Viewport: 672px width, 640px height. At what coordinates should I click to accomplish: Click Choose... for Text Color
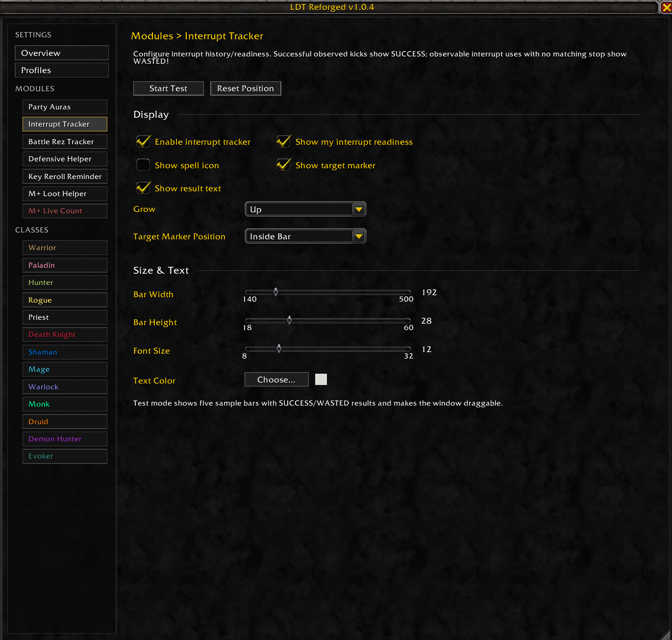pyautogui.click(x=276, y=380)
